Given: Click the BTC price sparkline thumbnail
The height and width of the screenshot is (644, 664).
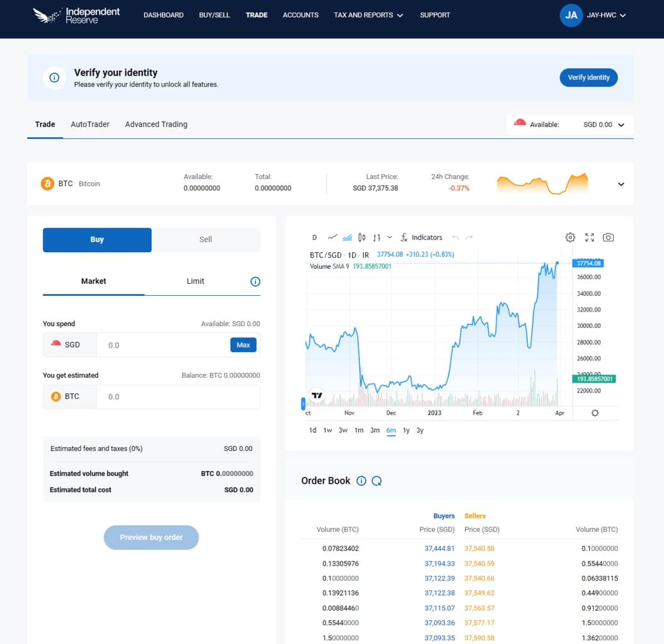Looking at the screenshot, I should [x=542, y=184].
